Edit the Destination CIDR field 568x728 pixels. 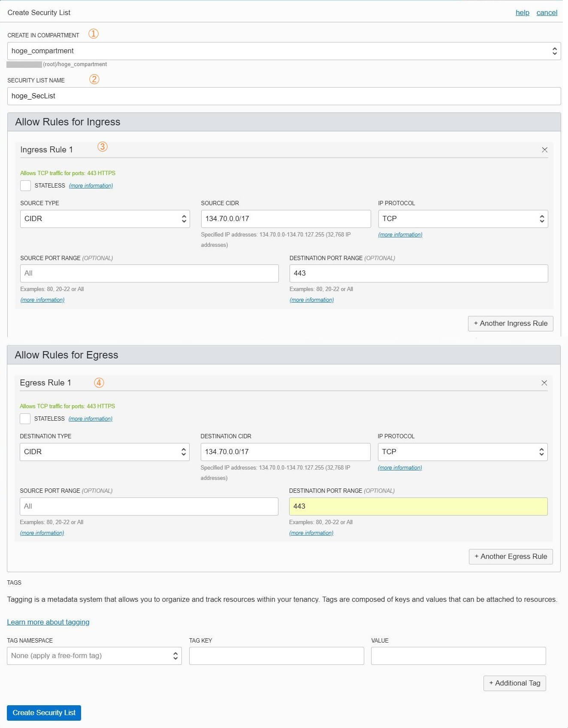coord(286,452)
